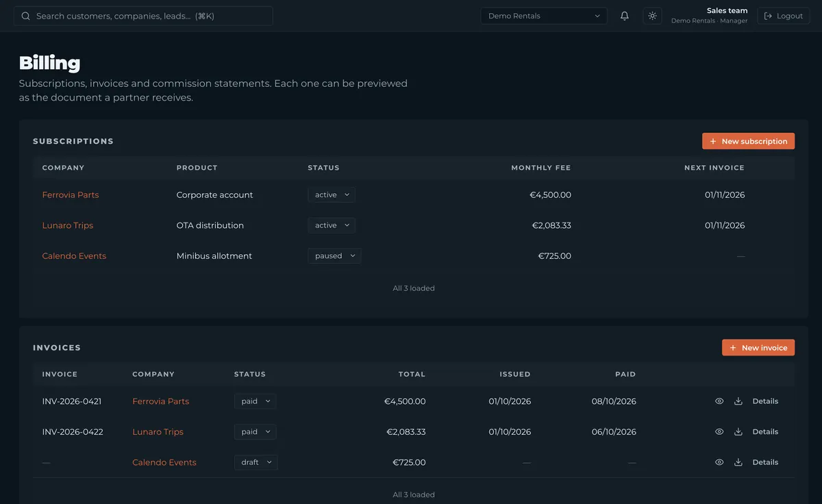Click the €4,500.00 monthly fee for Ferrovia Parts
This screenshot has height=504, width=822.
tap(550, 195)
